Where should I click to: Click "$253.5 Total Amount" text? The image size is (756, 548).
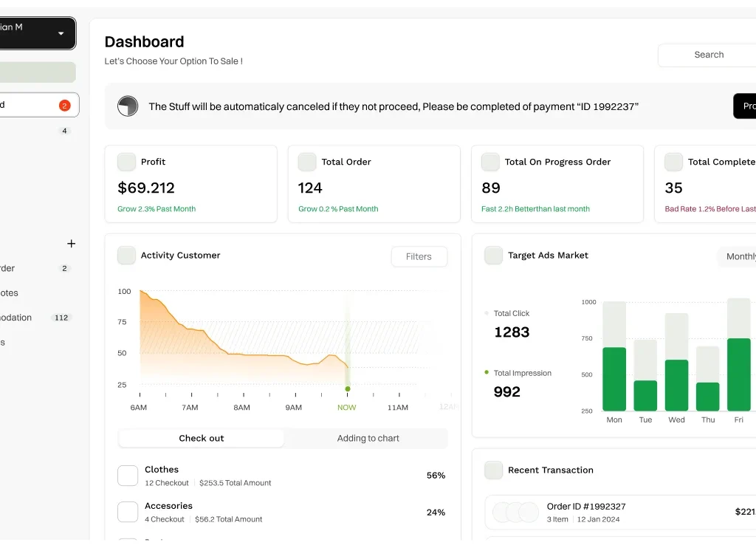(236, 483)
